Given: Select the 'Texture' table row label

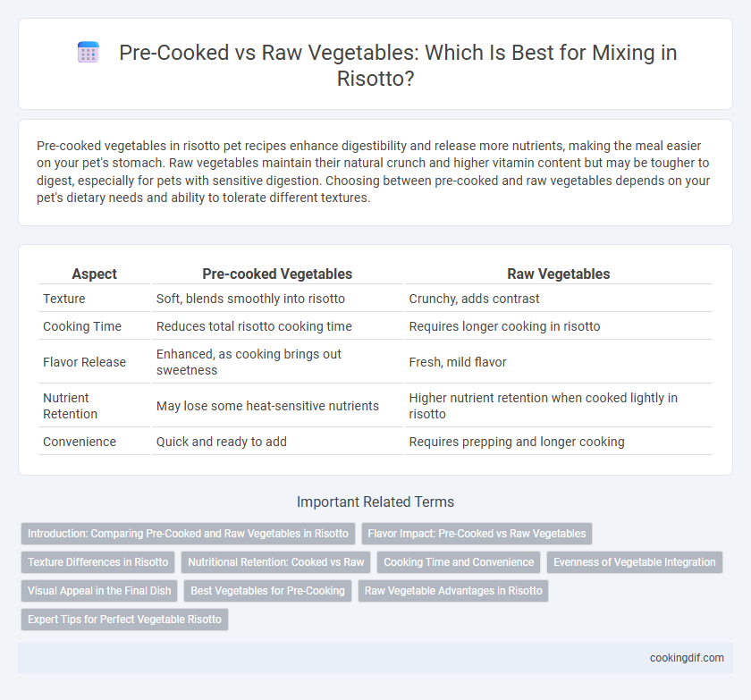Looking at the screenshot, I should click(64, 299).
